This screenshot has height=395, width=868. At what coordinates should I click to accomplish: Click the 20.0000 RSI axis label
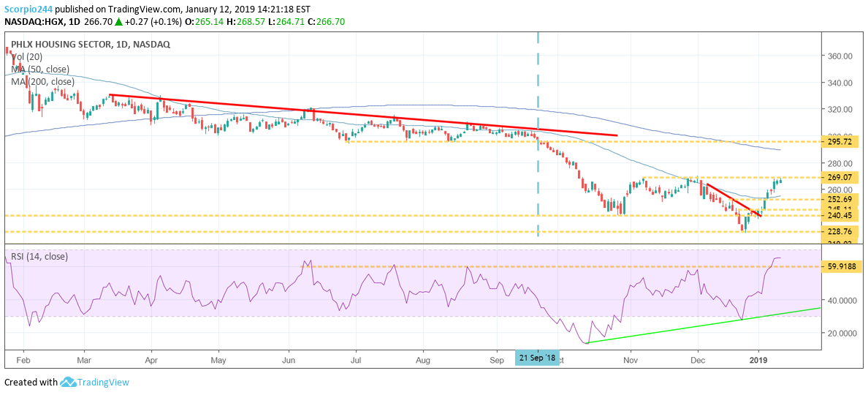[843, 333]
